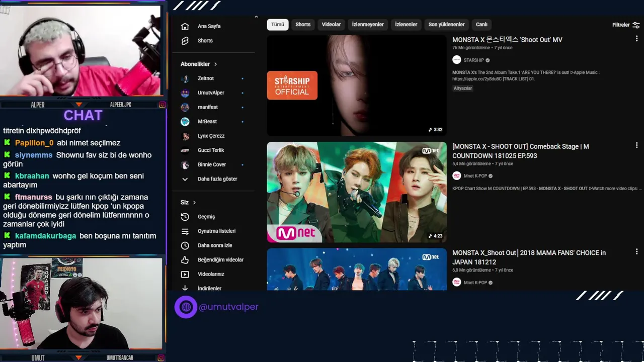Image resolution: width=644 pixels, height=362 pixels.
Task: Click Instagram icon next to UMUTTSANCAR
Action: pyautogui.click(x=162, y=357)
